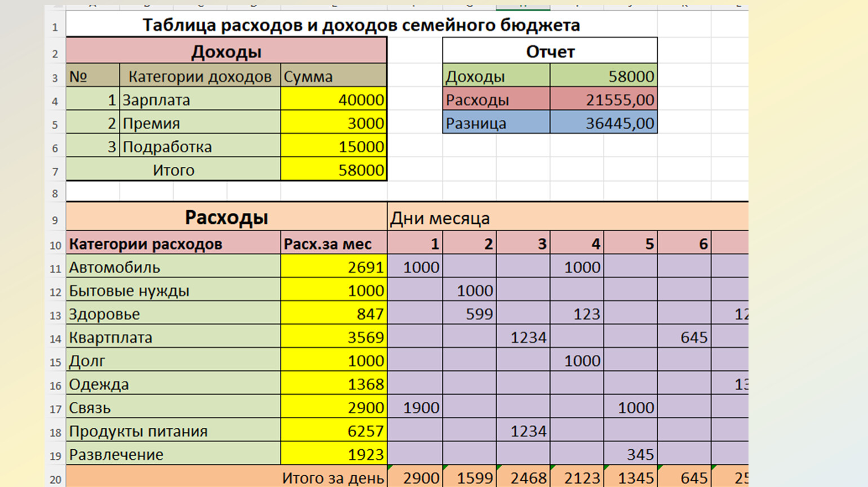868x487 pixels.
Task: Click the "Расх.за мес" column header
Action: [x=334, y=244]
